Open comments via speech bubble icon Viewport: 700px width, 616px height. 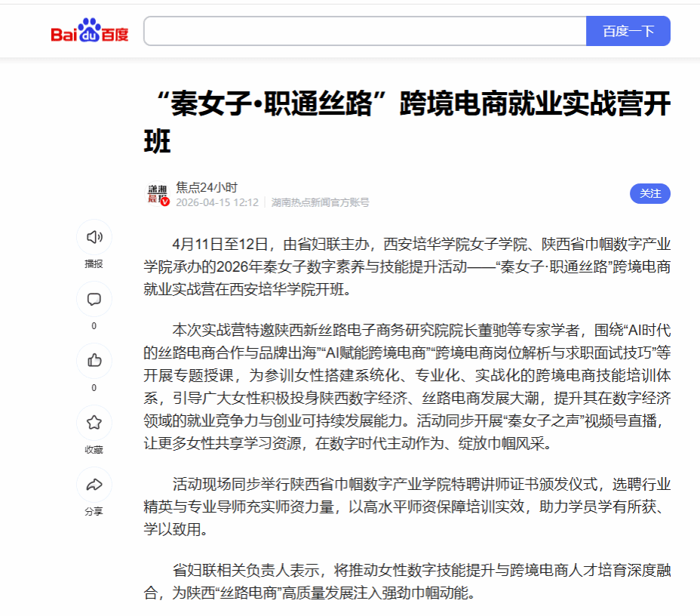94,299
